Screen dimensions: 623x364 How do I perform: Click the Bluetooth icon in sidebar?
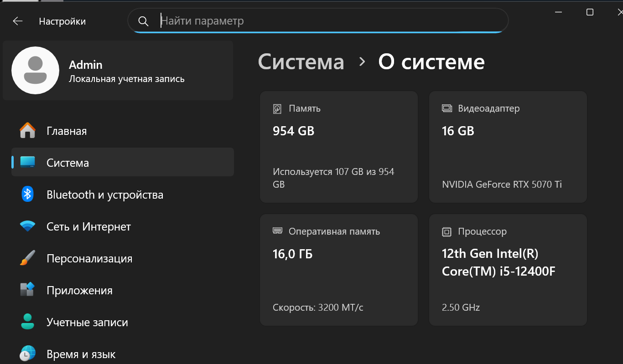28,195
